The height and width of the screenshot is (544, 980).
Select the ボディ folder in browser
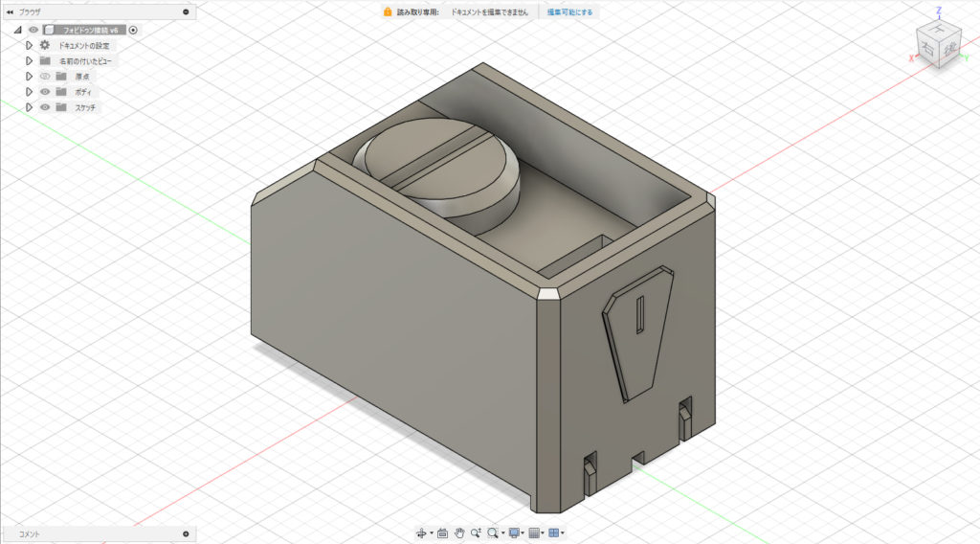[x=84, y=92]
